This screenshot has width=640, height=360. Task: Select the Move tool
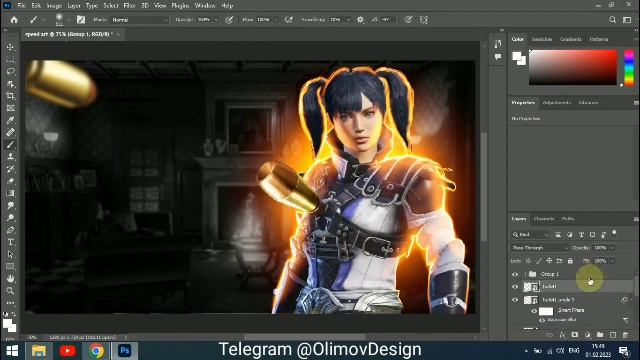tap(11, 47)
